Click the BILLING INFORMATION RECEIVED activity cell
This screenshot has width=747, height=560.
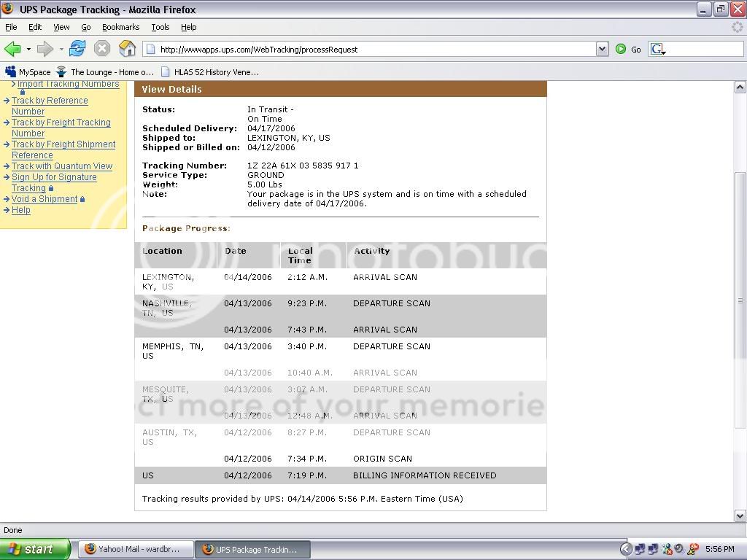[425, 475]
